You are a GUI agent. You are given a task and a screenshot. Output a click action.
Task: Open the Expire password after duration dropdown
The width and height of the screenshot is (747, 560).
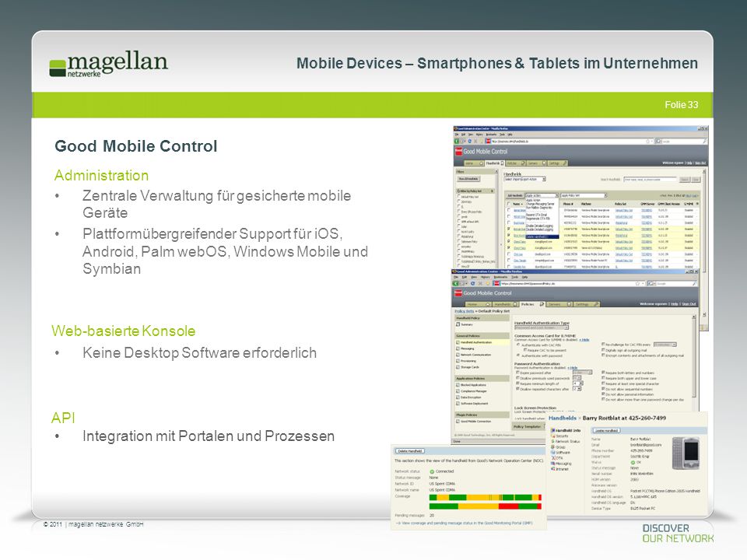pos(582,373)
